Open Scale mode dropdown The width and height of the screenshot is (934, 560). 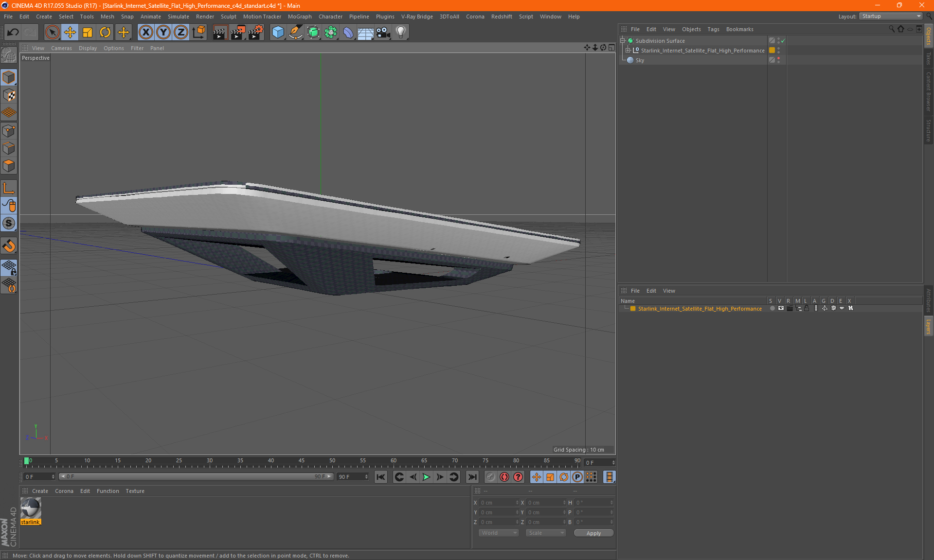click(x=546, y=533)
